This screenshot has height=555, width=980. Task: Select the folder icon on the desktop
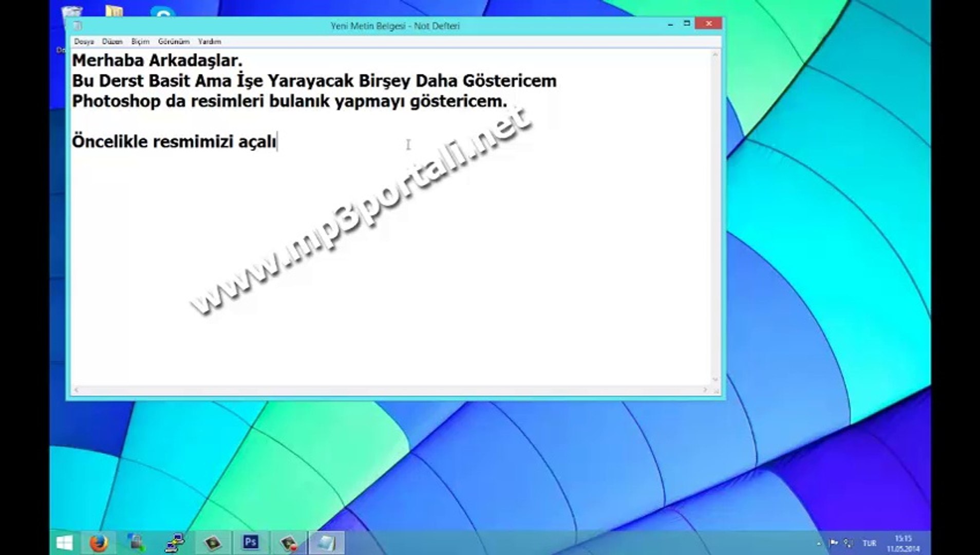(114, 11)
